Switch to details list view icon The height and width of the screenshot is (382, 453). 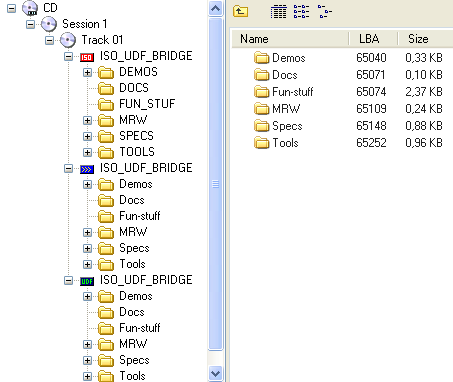(x=278, y=12)
